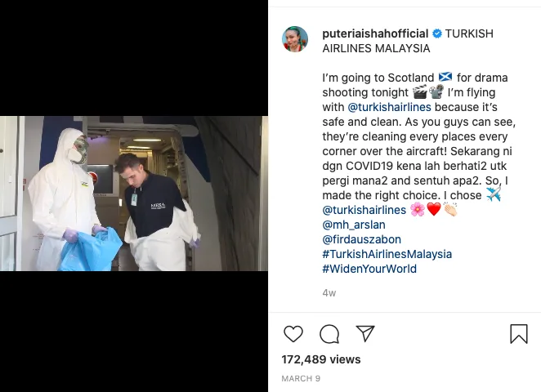Open the puteriaishahofficial username link
Image resolution: width=541 pixels, height=392 pixels.
375,33
